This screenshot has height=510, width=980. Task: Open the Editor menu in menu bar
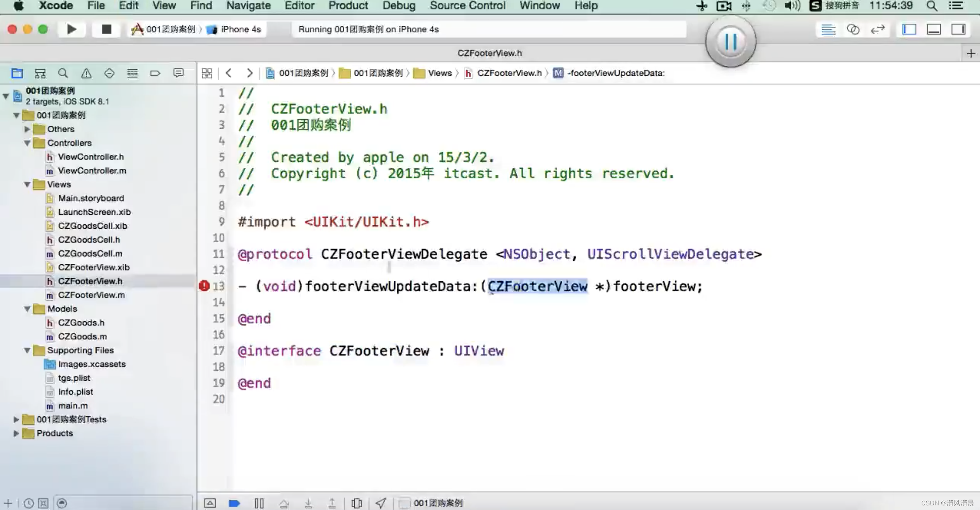point(299,6)
